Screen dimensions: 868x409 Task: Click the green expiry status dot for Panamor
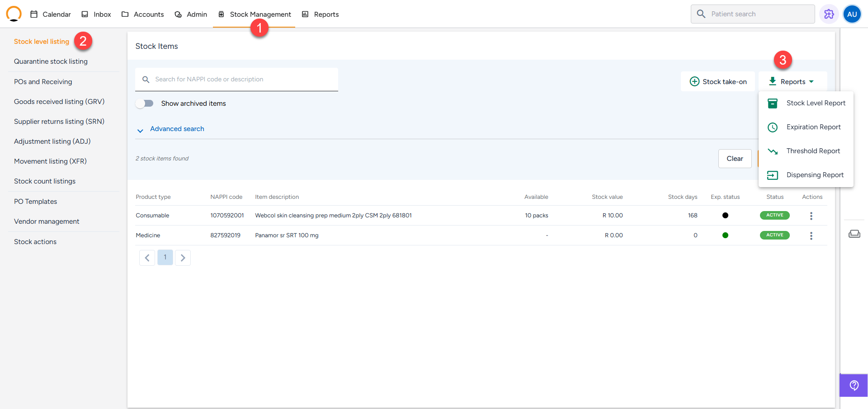(x=725, y=235)
